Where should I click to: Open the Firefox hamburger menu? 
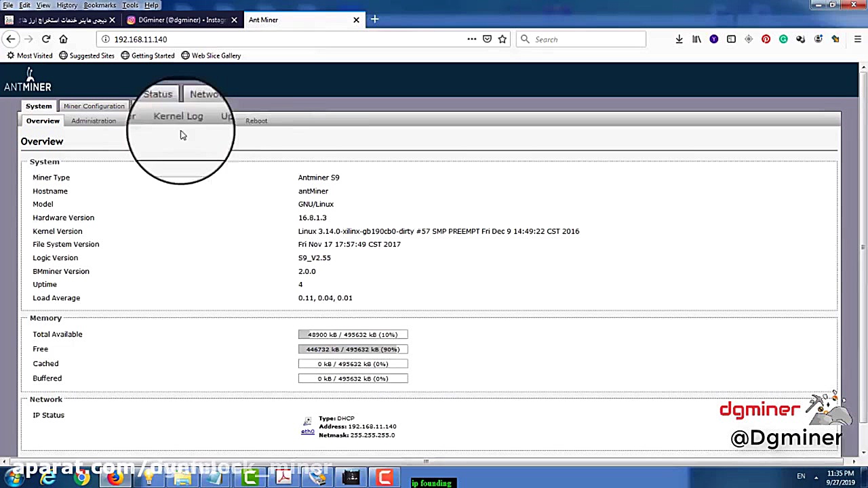[x=857, y=39]
